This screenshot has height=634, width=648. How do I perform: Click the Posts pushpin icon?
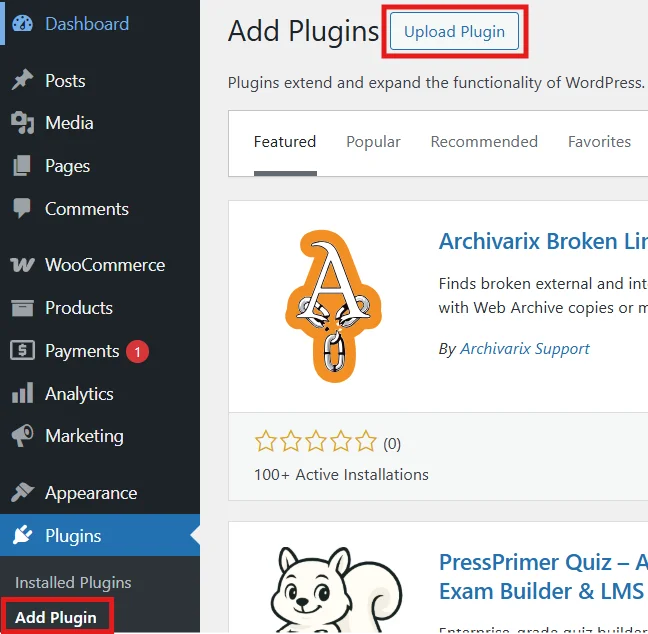[x=22, y=80]
